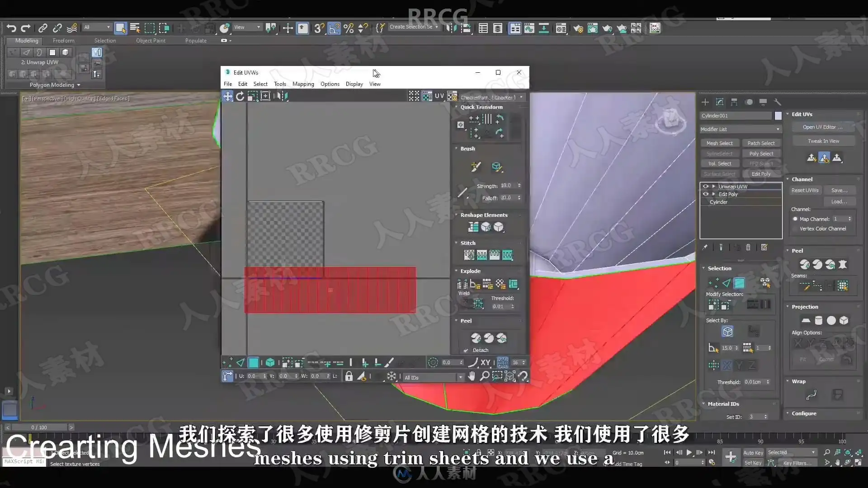The height and width of the screenshot is (488, 868).
Task: Toggle the Detach checkbox under Peel
Action: coord(466,350)
